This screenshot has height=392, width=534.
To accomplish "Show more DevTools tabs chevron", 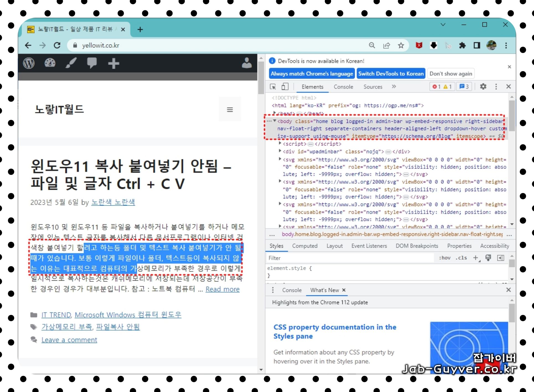I will [x=394, y=87].
